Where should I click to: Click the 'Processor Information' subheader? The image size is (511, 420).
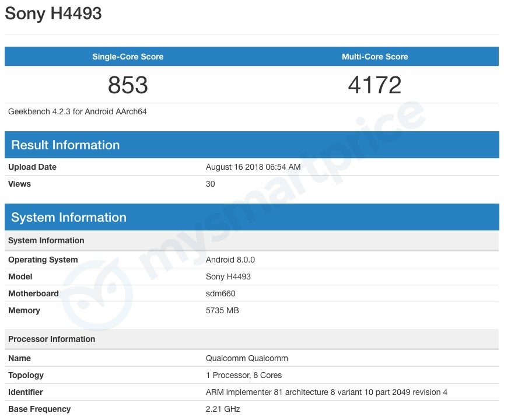coord(251,339)
